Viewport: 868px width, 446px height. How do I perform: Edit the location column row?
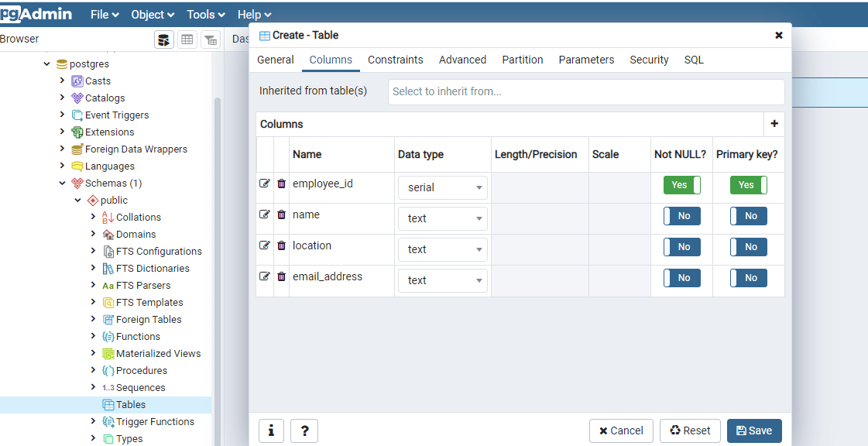pos(265,245)
